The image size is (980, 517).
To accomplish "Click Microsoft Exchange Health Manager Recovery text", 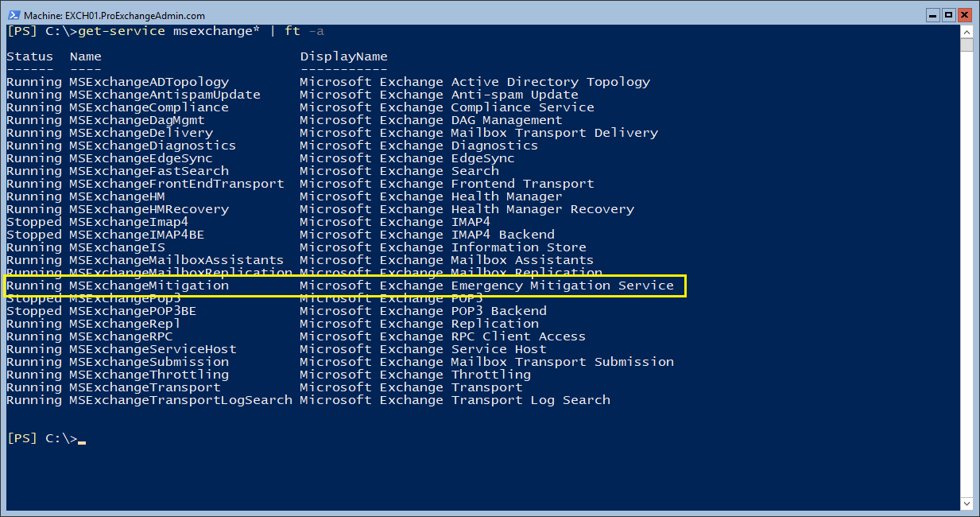I will pyautogui.click(x=467, y=209).
